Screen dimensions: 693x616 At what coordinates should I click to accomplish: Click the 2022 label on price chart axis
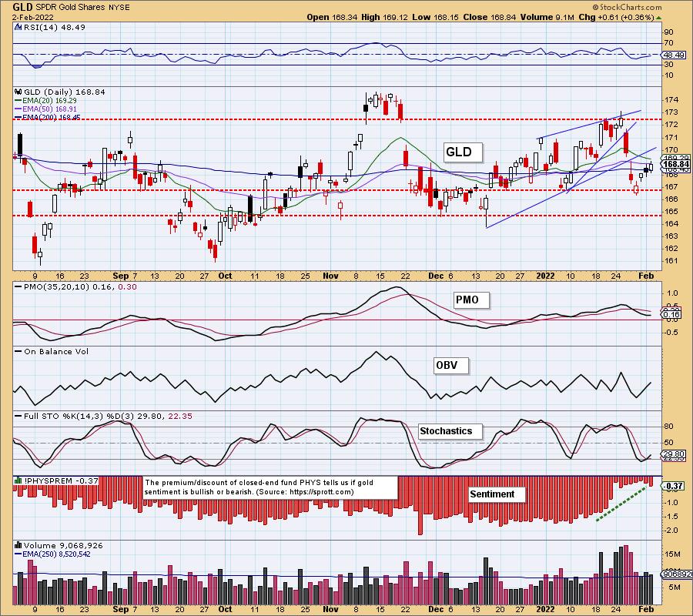point(545,276)
